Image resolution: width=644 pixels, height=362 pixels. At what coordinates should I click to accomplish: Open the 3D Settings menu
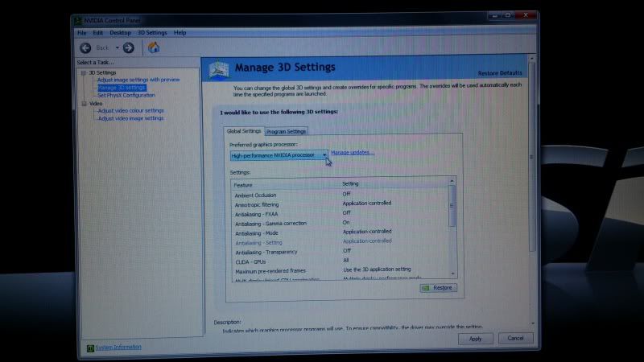[x=152, y=33]
